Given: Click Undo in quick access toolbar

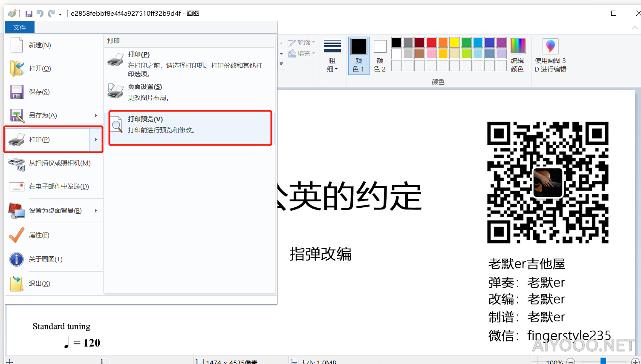Looking at the screenshot, I should (x=40, y=14).
